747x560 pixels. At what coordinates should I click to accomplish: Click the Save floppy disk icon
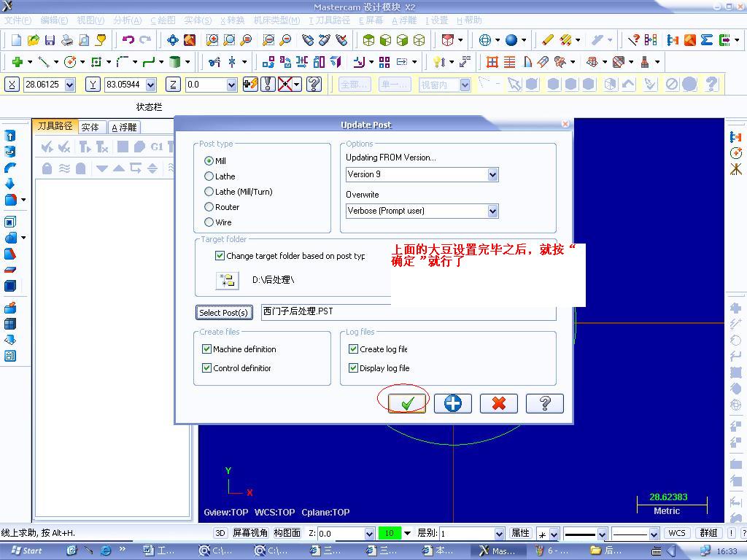pyautogui.click(x=50, y=40)
